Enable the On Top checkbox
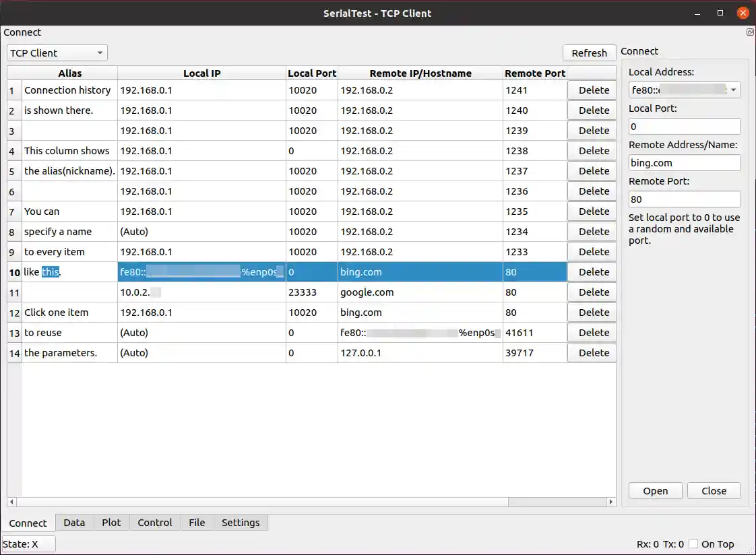Image resolution: width=756 pixels, height=555 pixels. (x=693, y=544)
